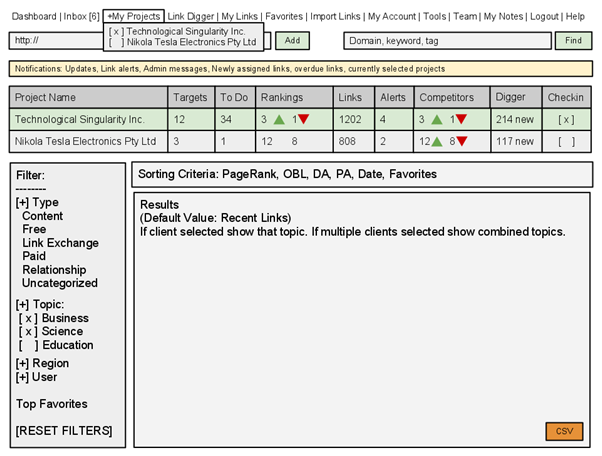Sort results by DA
Screen dimensions: 602x456
321,174
